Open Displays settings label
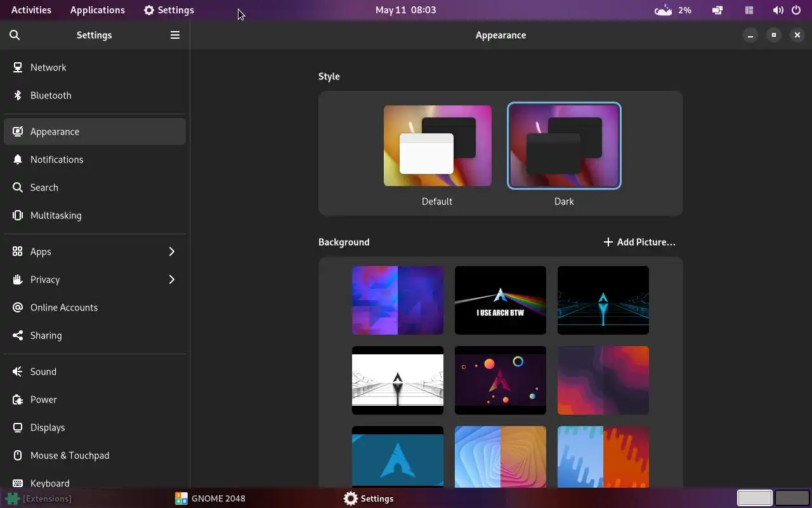The image size is (812, 508). coord(48,427)
